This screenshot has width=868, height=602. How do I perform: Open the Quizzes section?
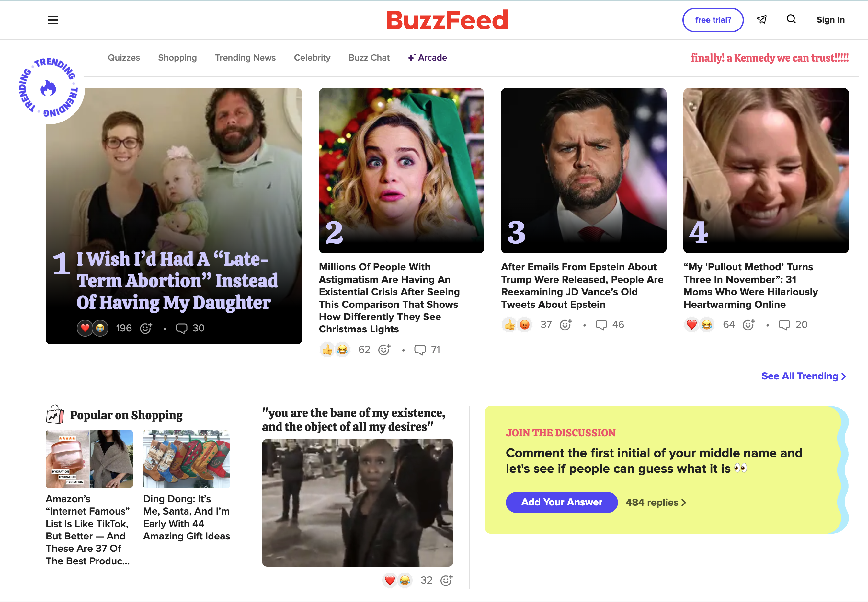(x=124, y=58)
